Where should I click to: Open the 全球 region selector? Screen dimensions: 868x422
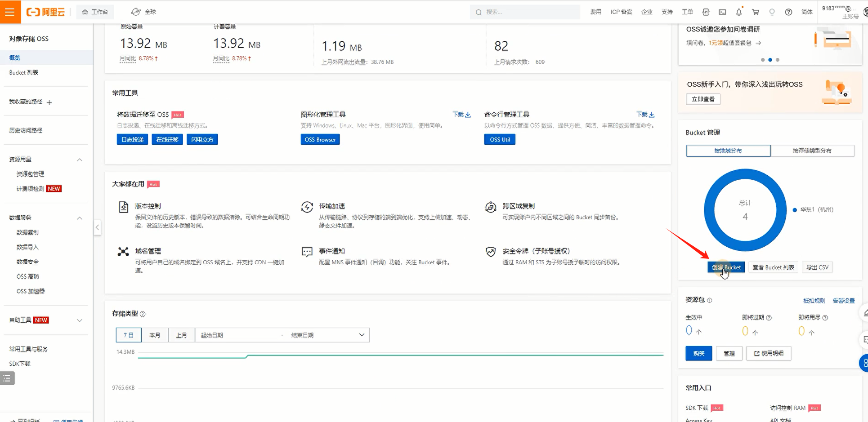(143, 12)
